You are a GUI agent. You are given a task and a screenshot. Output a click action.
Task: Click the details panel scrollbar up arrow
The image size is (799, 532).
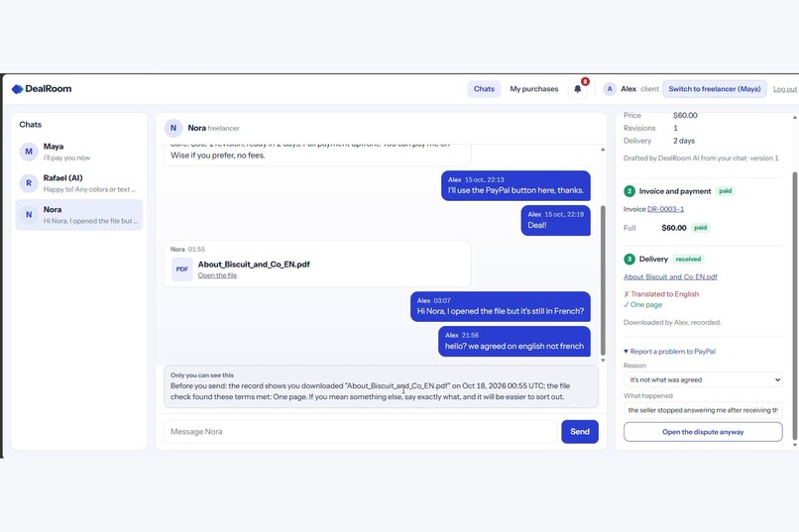[794, 118]
